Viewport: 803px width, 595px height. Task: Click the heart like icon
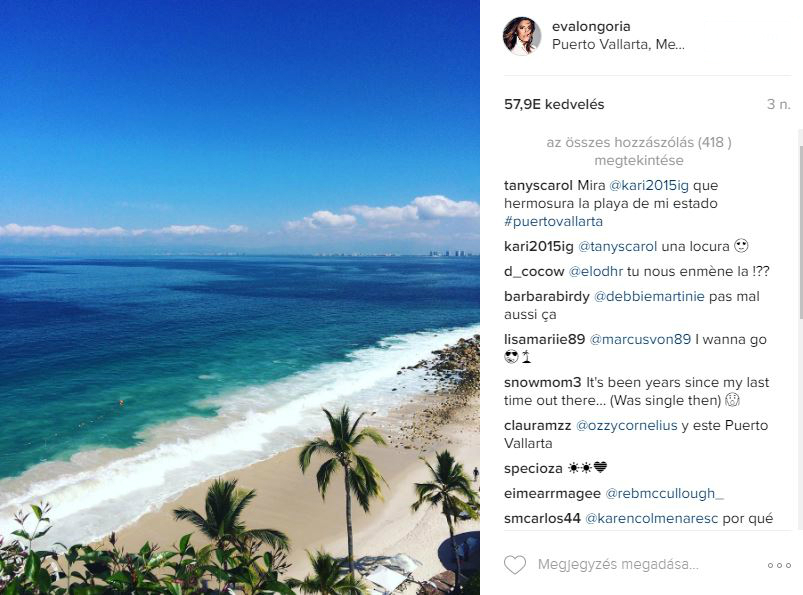click(x=515, y=565)
